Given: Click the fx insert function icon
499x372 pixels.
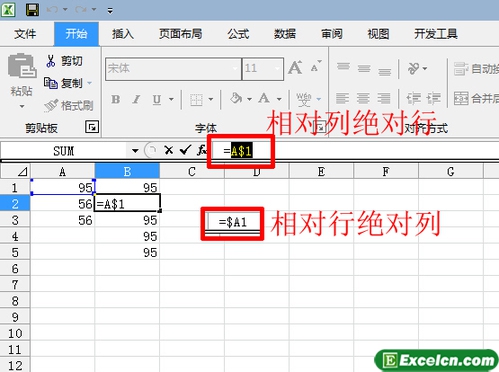Looking at the screenshot, I should (x=202, y=150).
